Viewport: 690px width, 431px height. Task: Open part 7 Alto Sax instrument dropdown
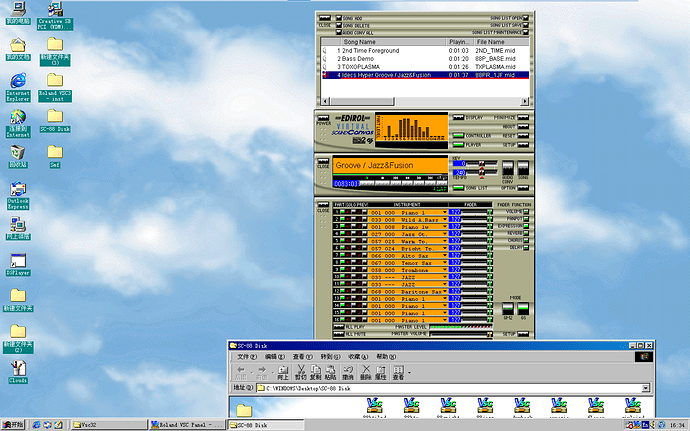[445, 256]
